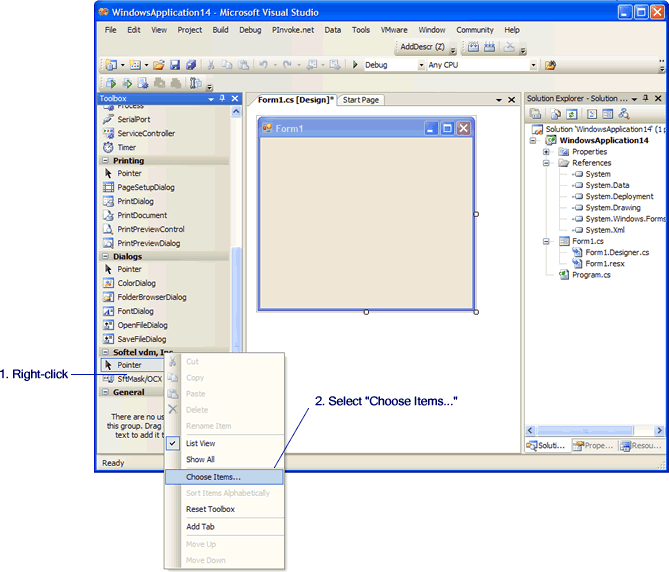Click the Open File folder icon

pos(159,65)
